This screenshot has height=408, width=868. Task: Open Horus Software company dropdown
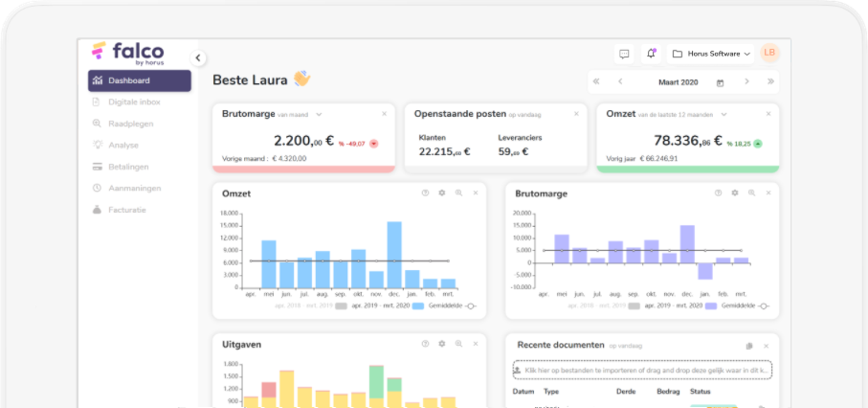tap(711, 54)
